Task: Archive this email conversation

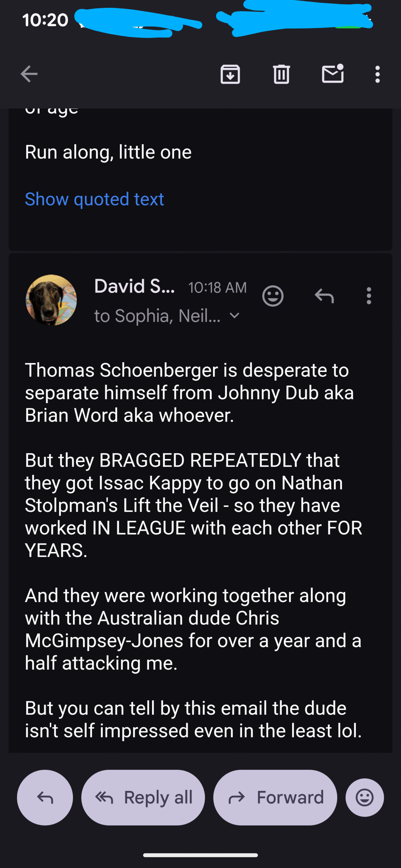Action: [230, 74]
